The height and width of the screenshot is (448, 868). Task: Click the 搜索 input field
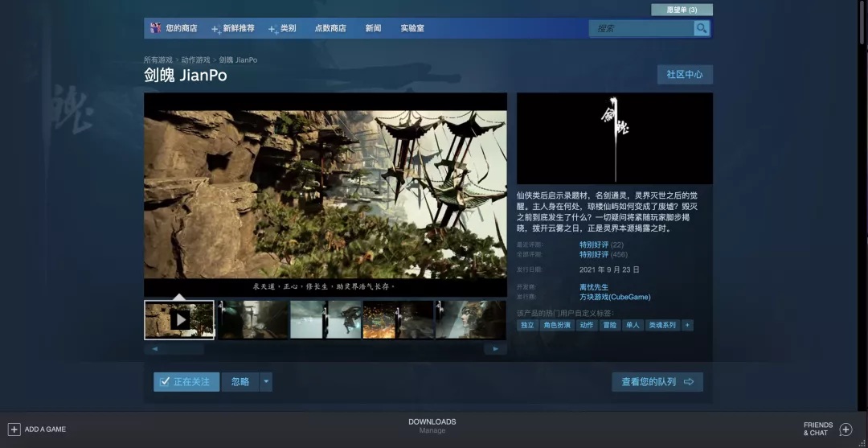click(642, 28)
